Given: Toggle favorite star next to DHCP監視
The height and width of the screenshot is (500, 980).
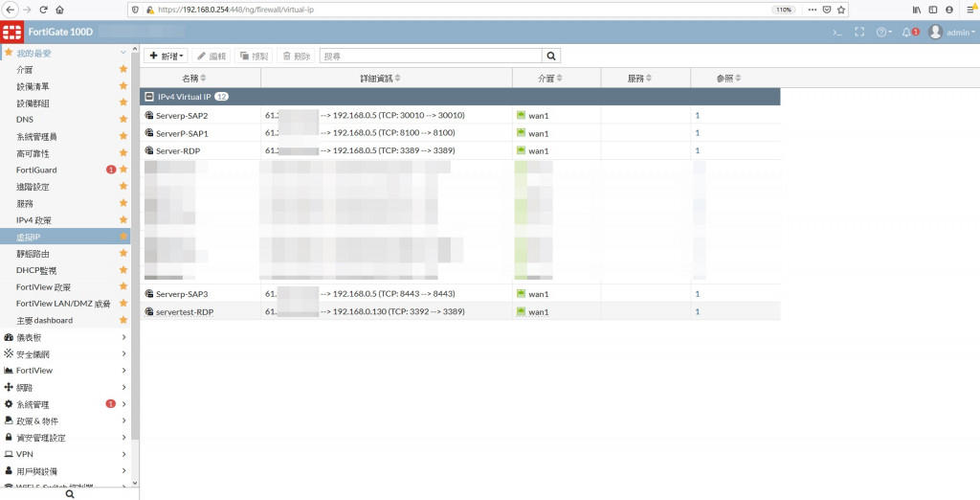Looking at the screenshot, I should click(123, 270).
